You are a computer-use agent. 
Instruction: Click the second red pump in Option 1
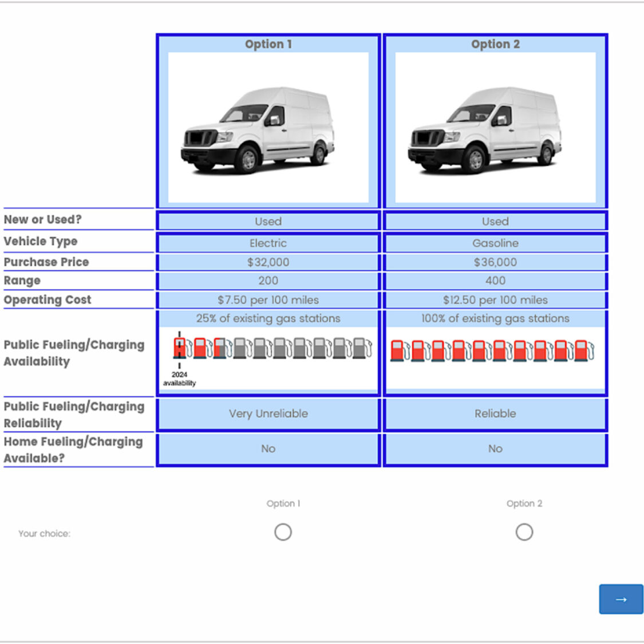coord(200,348)
